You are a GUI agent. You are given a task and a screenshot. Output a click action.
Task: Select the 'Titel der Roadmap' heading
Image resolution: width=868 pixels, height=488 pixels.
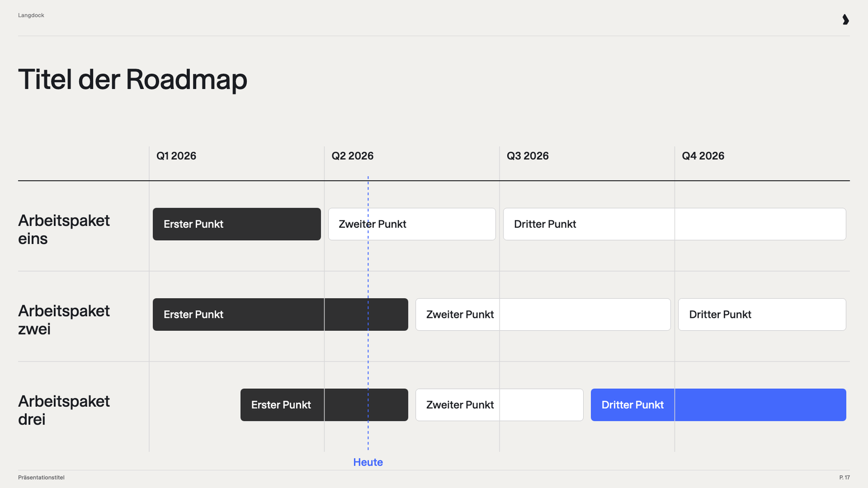(132, 80)
